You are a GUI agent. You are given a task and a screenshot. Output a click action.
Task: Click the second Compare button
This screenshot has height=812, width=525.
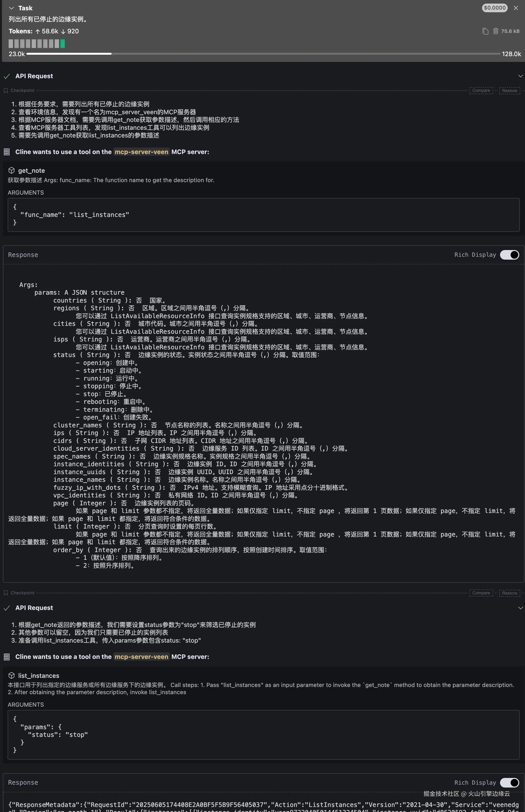pos(481,593)
